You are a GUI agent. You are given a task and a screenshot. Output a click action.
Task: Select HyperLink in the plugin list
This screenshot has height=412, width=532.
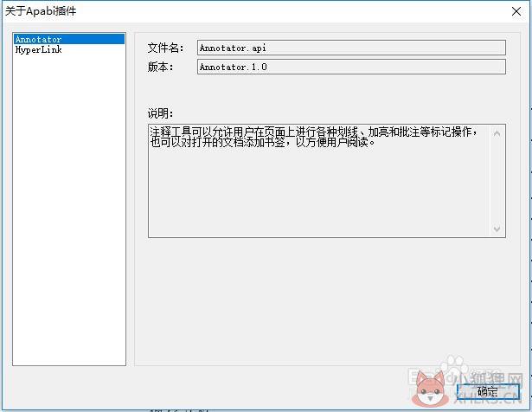click(69, 49)
